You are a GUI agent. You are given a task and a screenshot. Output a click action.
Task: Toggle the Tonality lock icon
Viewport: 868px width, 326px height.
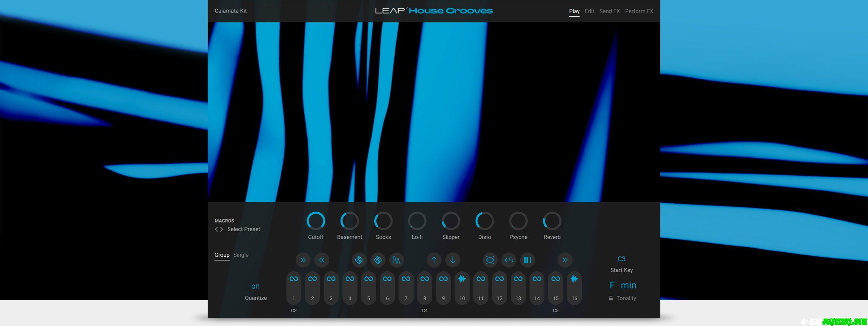coord(611,298)
